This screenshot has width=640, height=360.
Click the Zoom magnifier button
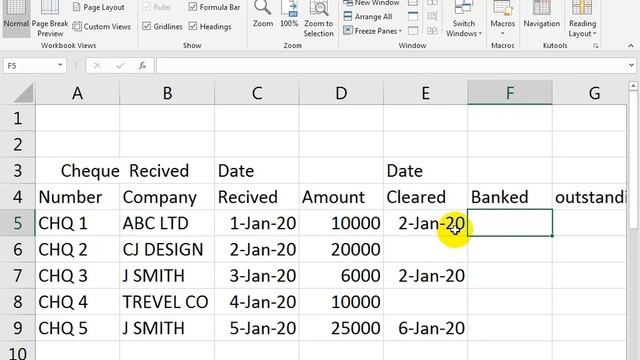pos(262,14)
